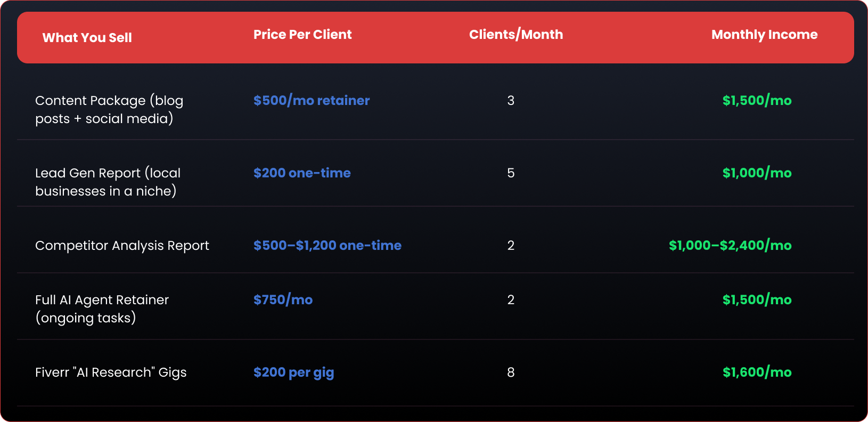The height and width of the screenshot is (422, 868).
Task: Click the "$1,000–$2,400/mo" income value
Action: point(730,246)
